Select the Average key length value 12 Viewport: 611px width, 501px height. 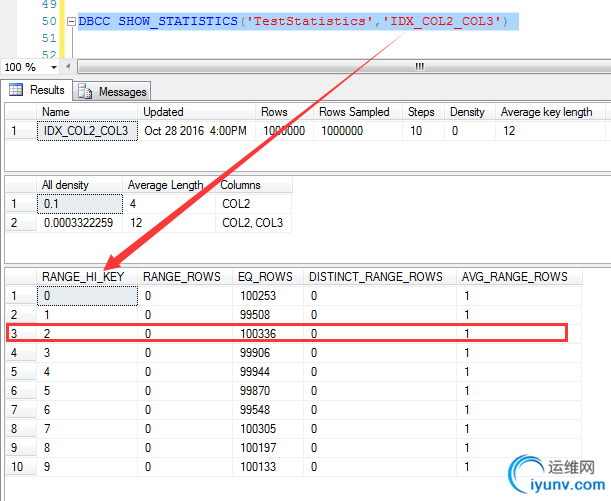[x=550, y=131]
